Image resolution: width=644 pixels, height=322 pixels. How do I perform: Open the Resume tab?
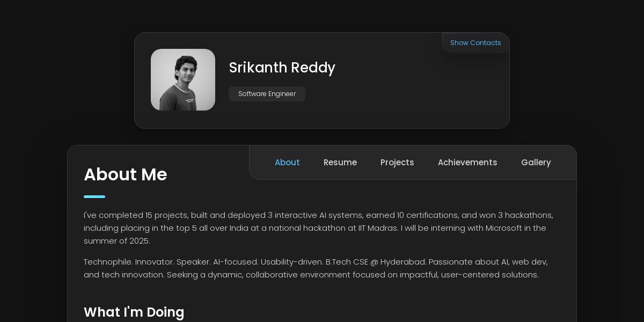[x=340, y=163]
